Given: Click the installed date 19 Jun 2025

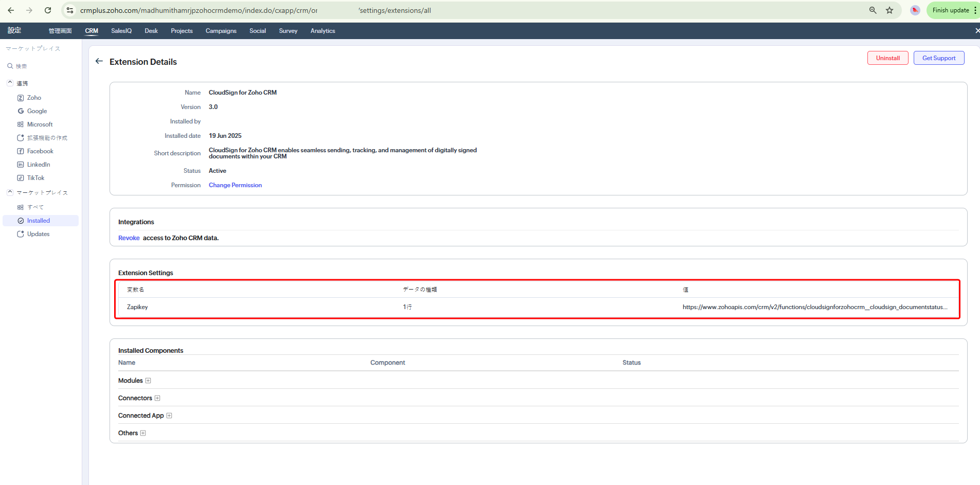Looking at the screenshot, I should point(225,136).
